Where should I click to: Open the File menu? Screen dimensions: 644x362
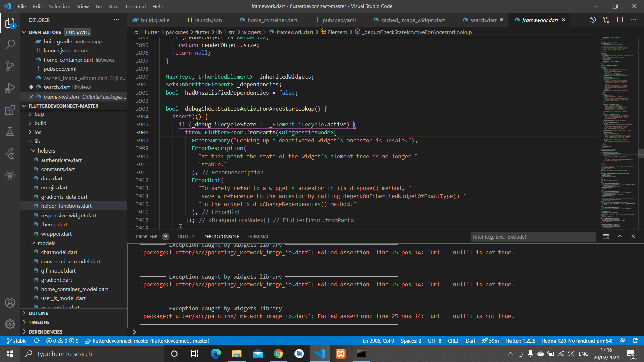click(x=22, y=6)
